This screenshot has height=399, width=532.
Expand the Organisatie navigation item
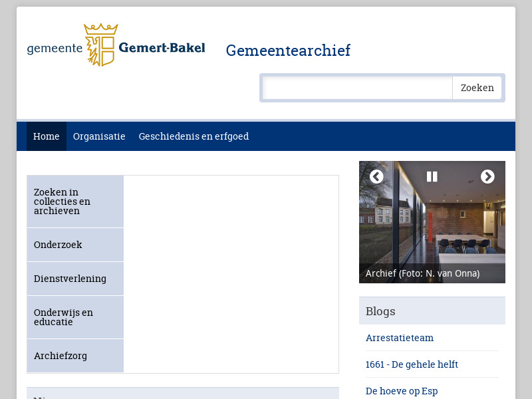pyautogui.click(x=99, y=136)
